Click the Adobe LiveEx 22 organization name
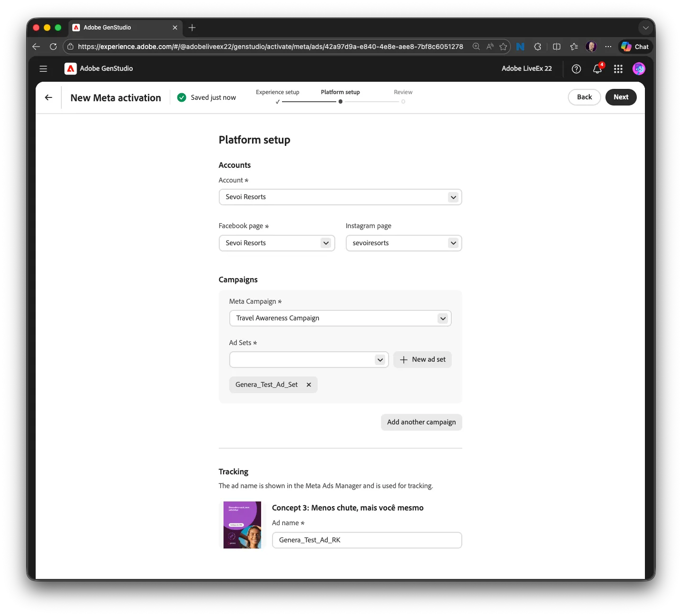682x616 pixels. click(x=527, y=69)
